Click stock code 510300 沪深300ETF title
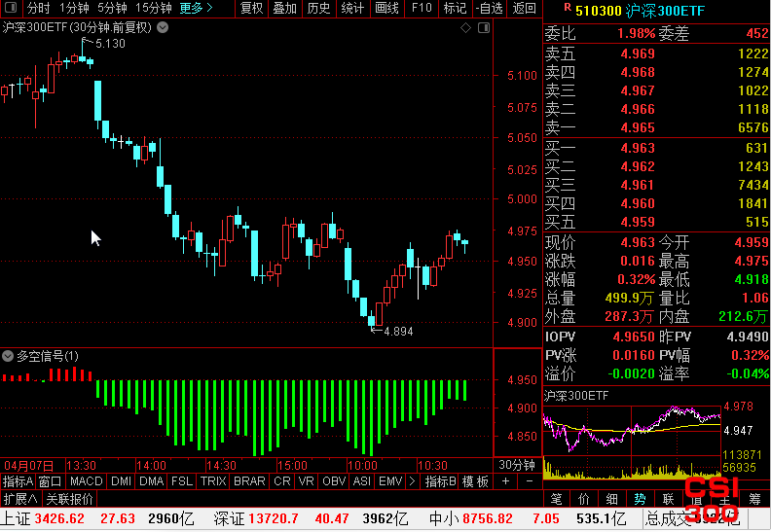The width and height of the screenshot is (771, 532). [641, 11]
